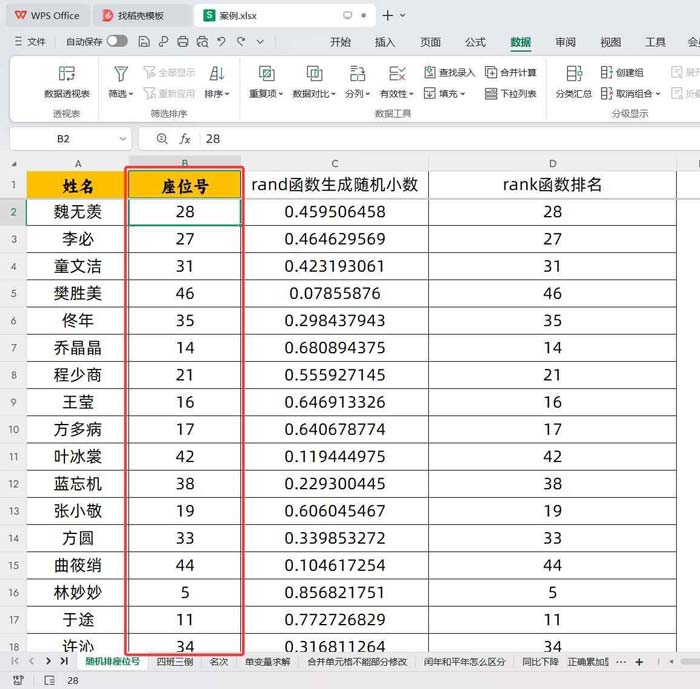
Task: Click the save icon in quick toolbar
Action: click(x=144, y=42)
